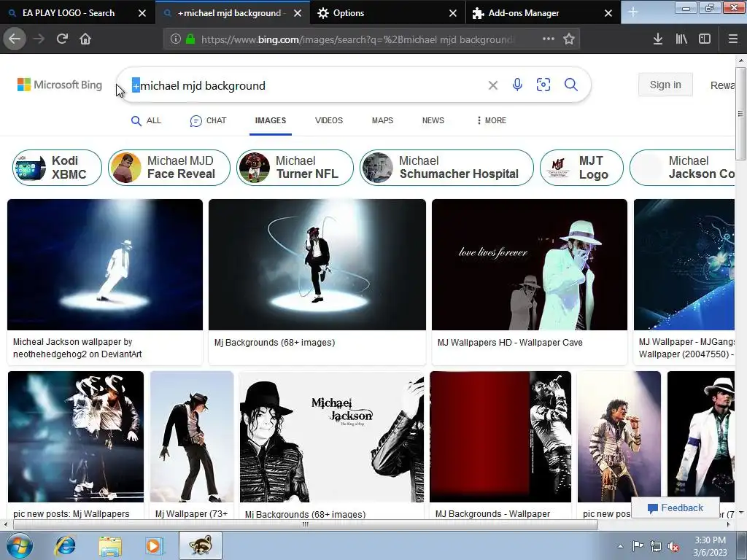Switch to EA PLAY LOGO - Search tab

[69, 13]
